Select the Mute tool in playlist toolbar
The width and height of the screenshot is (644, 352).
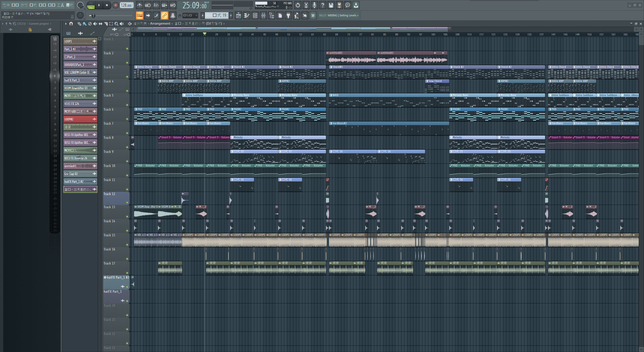click(x=95, y=24)
